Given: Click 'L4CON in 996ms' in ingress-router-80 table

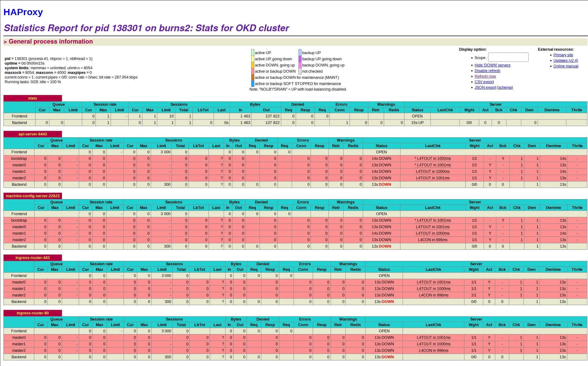Looking at the screenshot, I should tap(434, 351).
